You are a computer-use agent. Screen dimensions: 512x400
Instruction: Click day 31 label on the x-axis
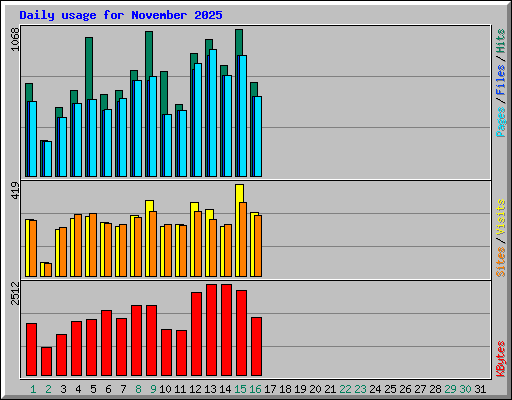[x=480, y=389]
